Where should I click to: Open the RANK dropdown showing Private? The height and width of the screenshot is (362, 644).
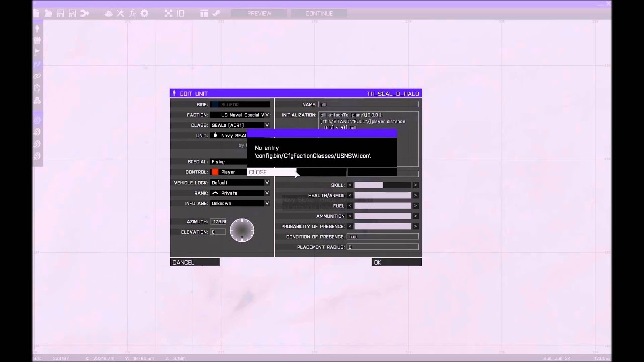point(240,193)
